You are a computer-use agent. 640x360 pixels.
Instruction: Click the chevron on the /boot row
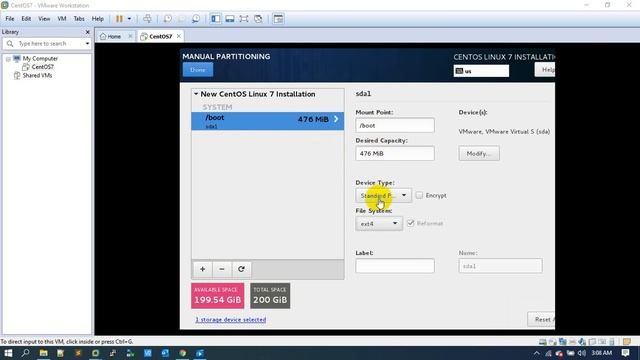point(336,119)
